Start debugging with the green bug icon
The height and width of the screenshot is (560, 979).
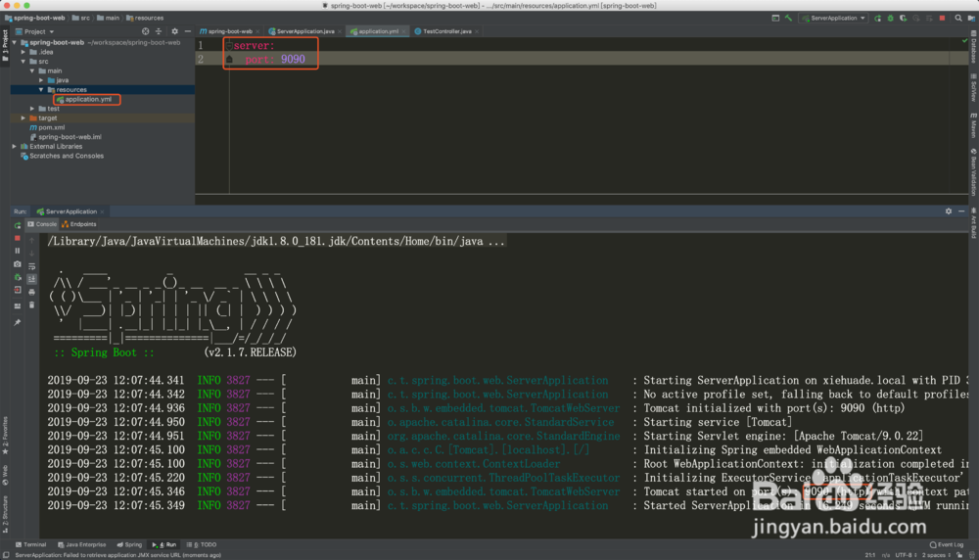890,18
